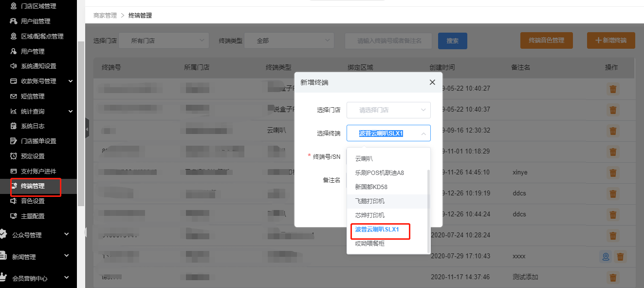Close the 新增终端 dialog
This screenshot has height=288, width=644.
pos(432,82)
